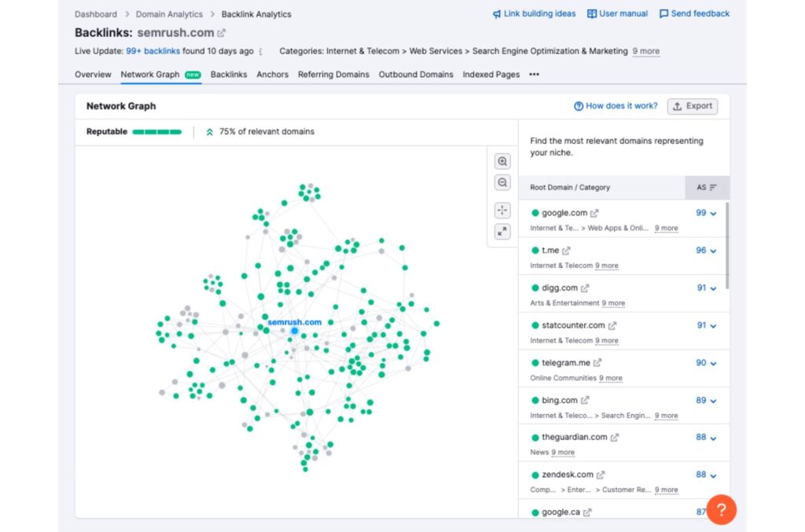Open help via the orange question mark button
Viewport: 805px width, 532px height.
[x=721, y=509]
